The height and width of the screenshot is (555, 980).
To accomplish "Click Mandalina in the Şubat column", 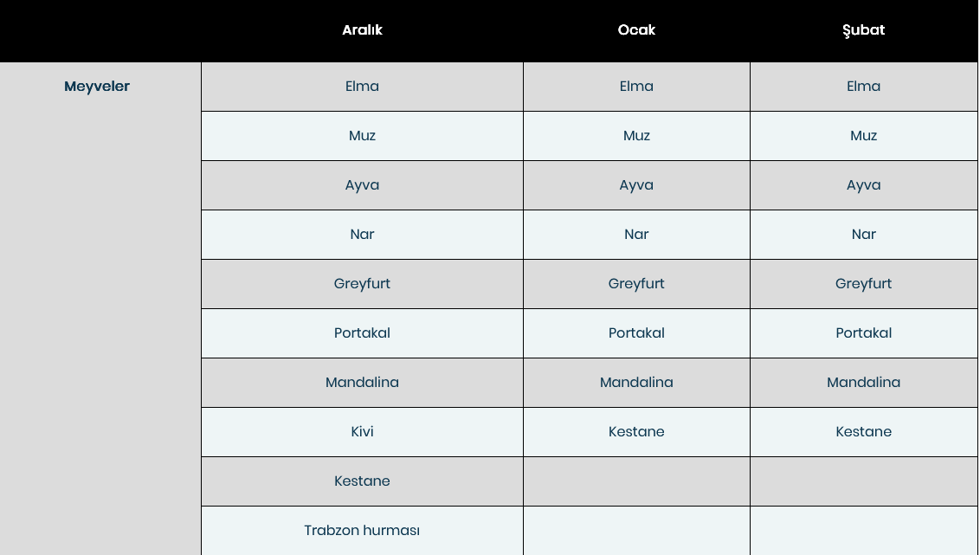I will (x=863, y=383).
